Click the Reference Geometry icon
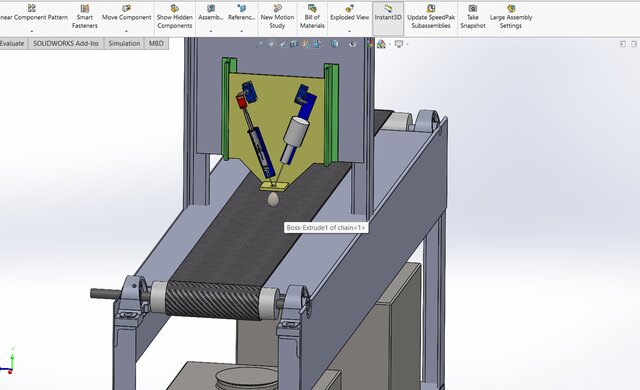 click(242, 13)
